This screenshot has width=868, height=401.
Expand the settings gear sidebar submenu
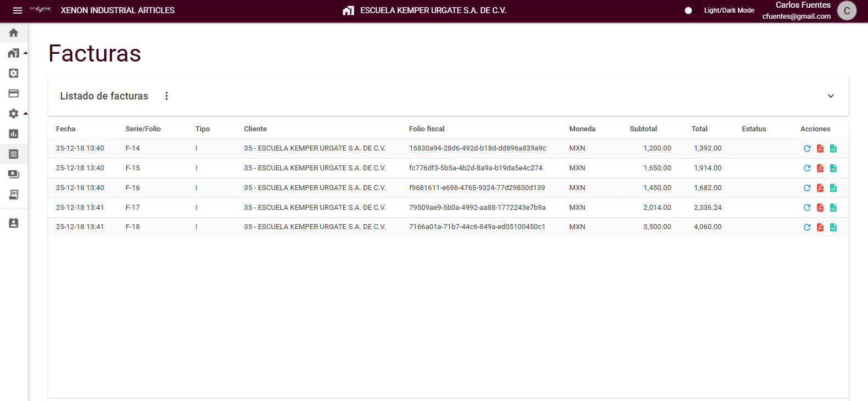coord(14,114)
